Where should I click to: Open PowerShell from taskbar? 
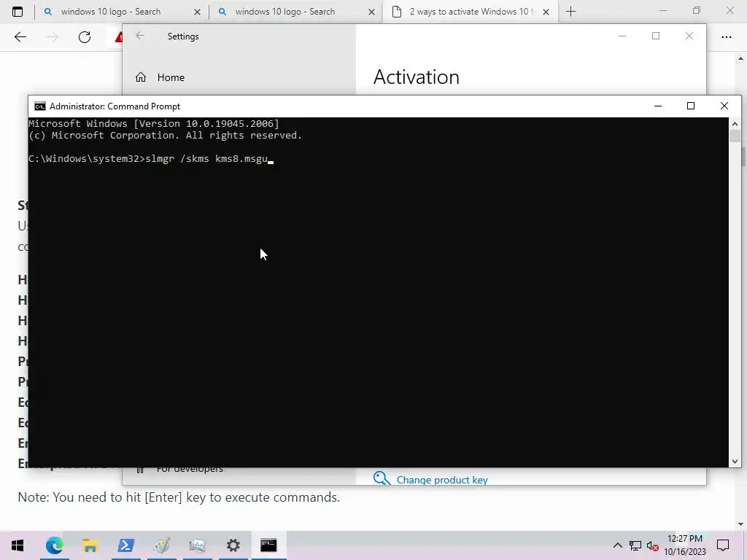point(125,545)
